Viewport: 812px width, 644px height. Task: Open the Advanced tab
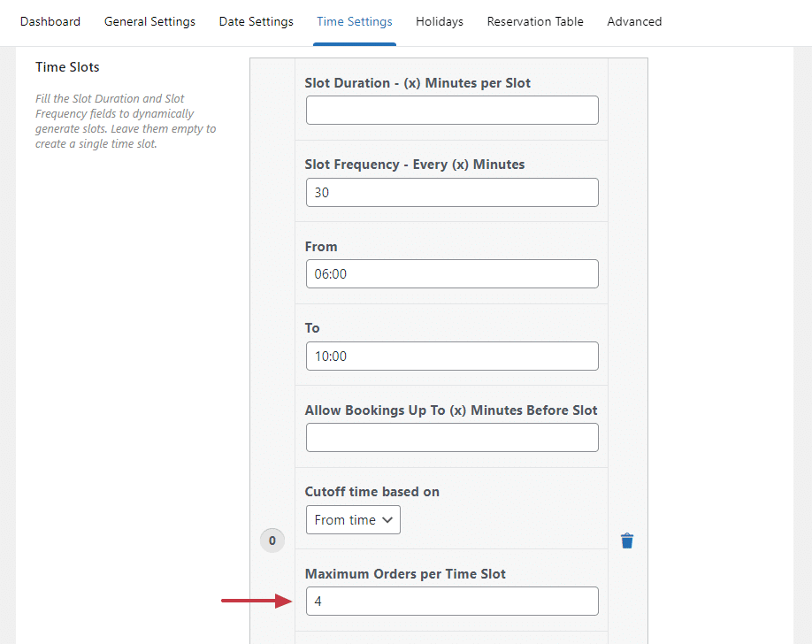(x=634, y=21)
